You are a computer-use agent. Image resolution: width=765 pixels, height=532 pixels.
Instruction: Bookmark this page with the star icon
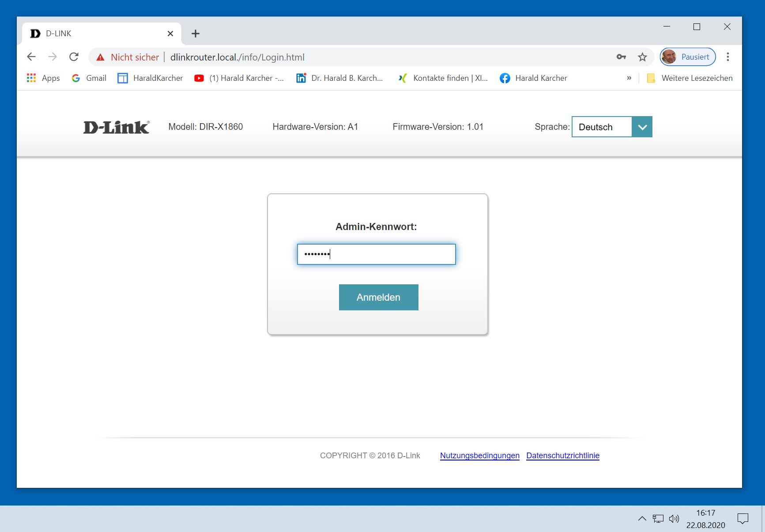(x=642, y=57)
